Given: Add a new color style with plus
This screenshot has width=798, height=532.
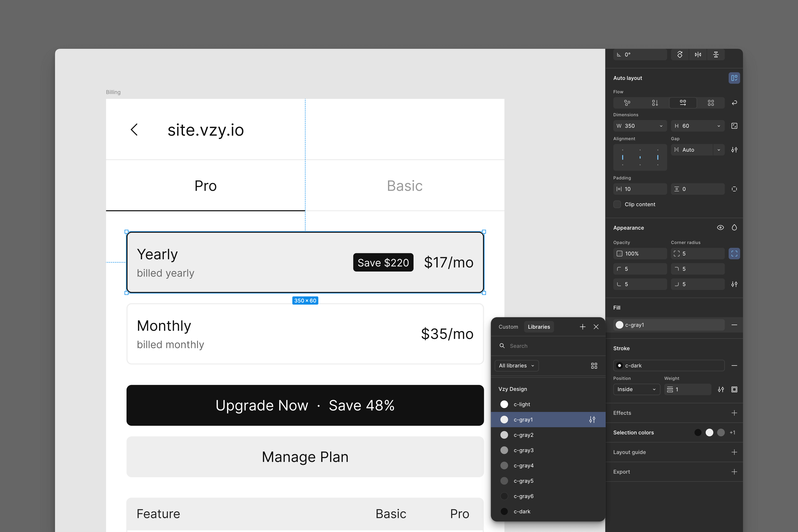Looking at the screenshot, I should point(582,327).
